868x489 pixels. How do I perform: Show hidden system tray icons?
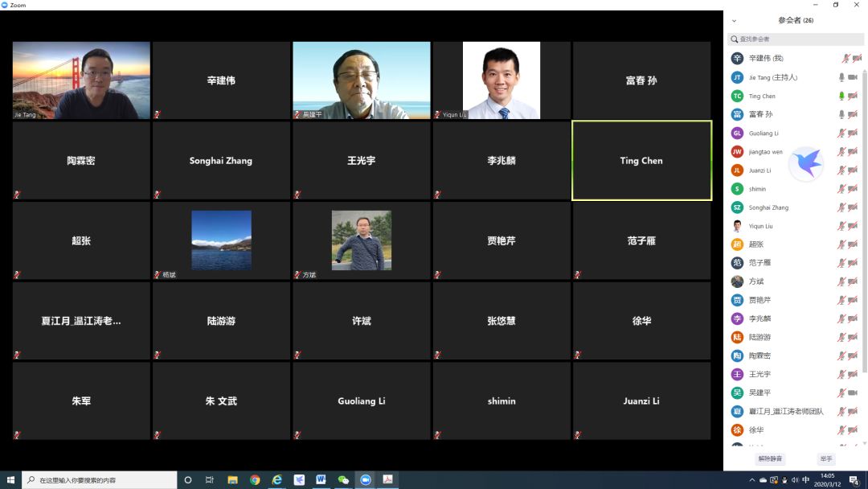[x=753, y=480]
